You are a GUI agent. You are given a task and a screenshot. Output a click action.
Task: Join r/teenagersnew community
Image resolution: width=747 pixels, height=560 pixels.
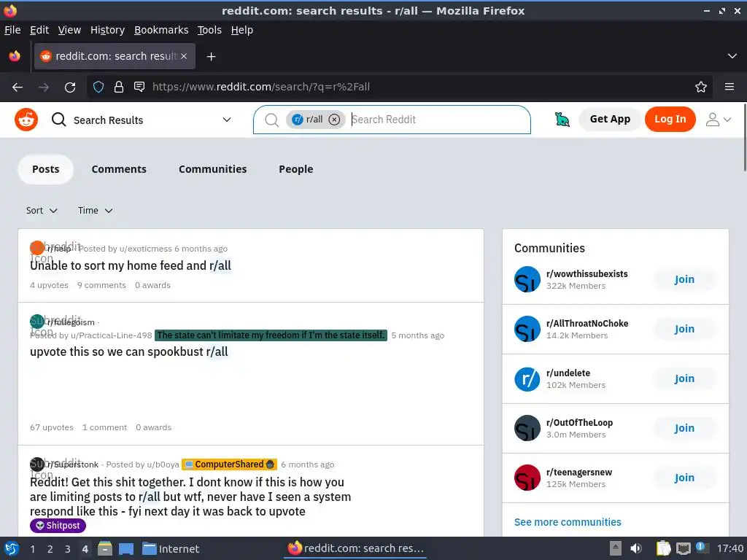(x=684, y=478)
